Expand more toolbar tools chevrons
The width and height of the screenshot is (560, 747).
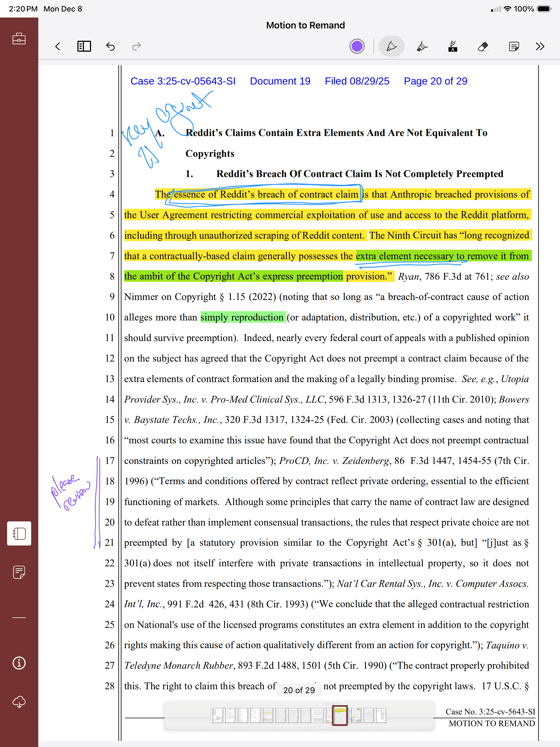(540, 46)
